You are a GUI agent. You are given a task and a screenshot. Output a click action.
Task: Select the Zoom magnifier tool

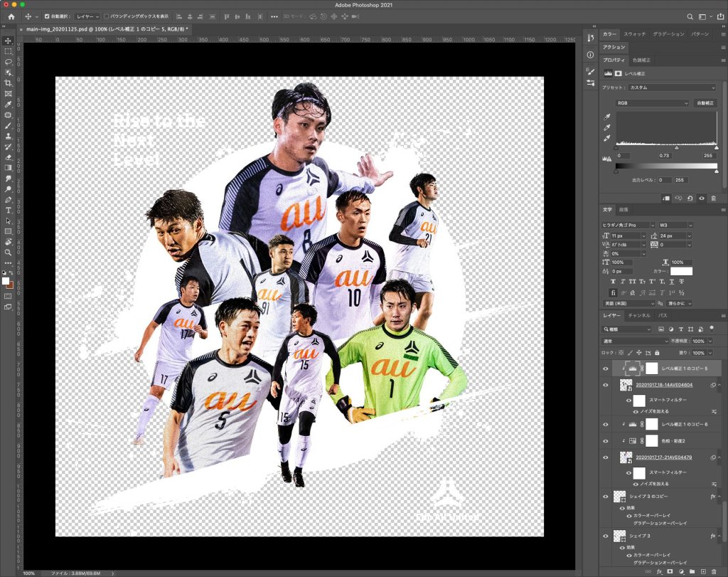click(8, 252)
